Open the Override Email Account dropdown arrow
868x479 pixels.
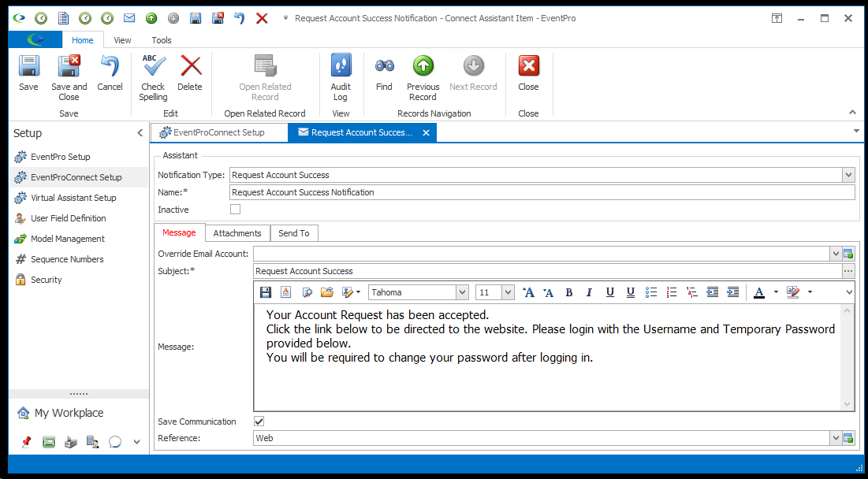coord(836,254)
